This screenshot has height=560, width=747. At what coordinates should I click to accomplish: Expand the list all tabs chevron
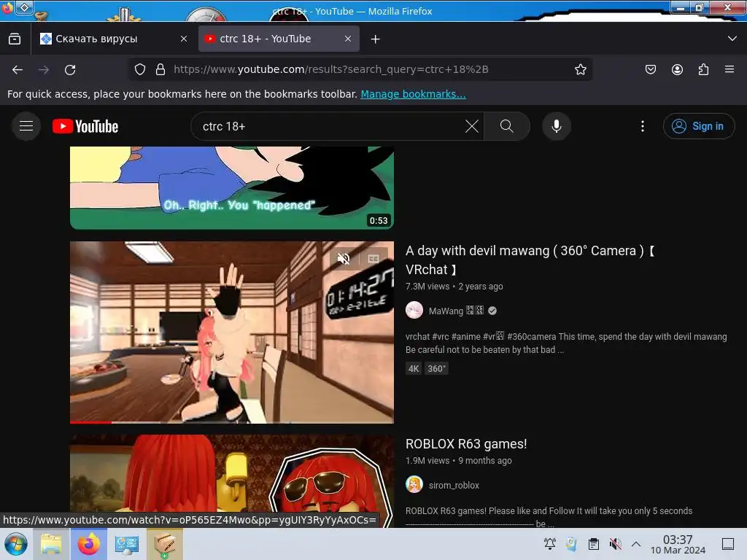pyautogui.click(x=732, y=39)
